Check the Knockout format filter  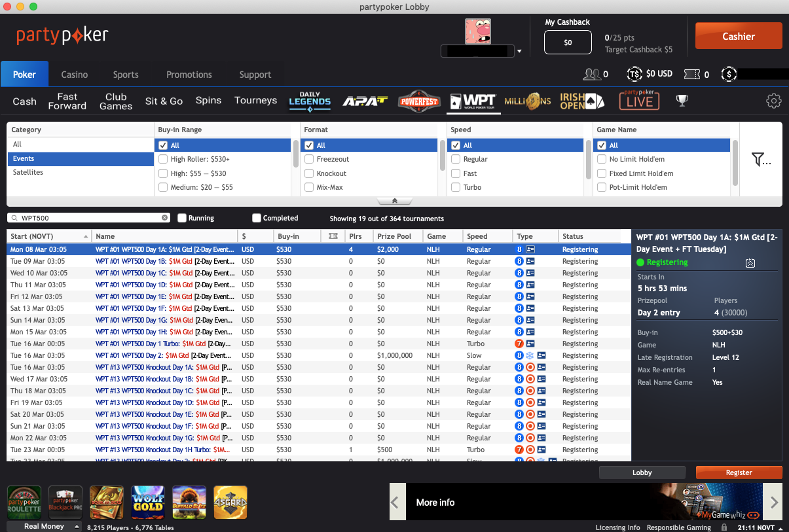point(309,173)
